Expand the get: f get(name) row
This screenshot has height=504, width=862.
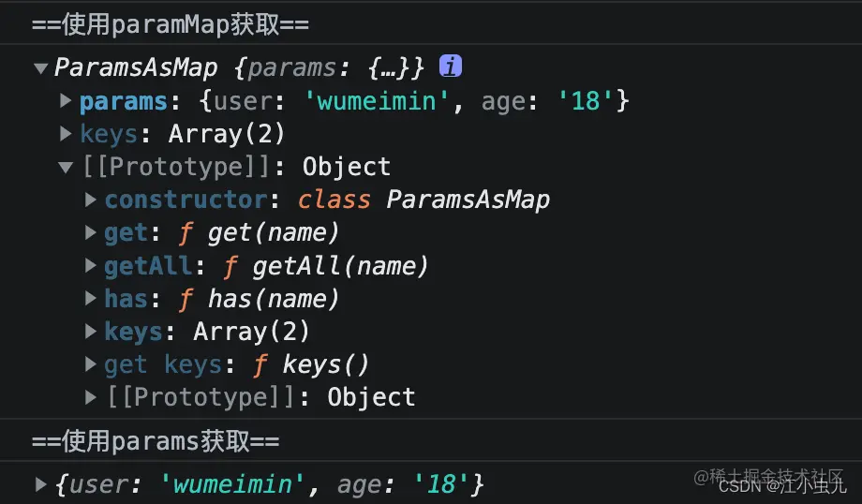pyautogui.click(x=91, y=232)
